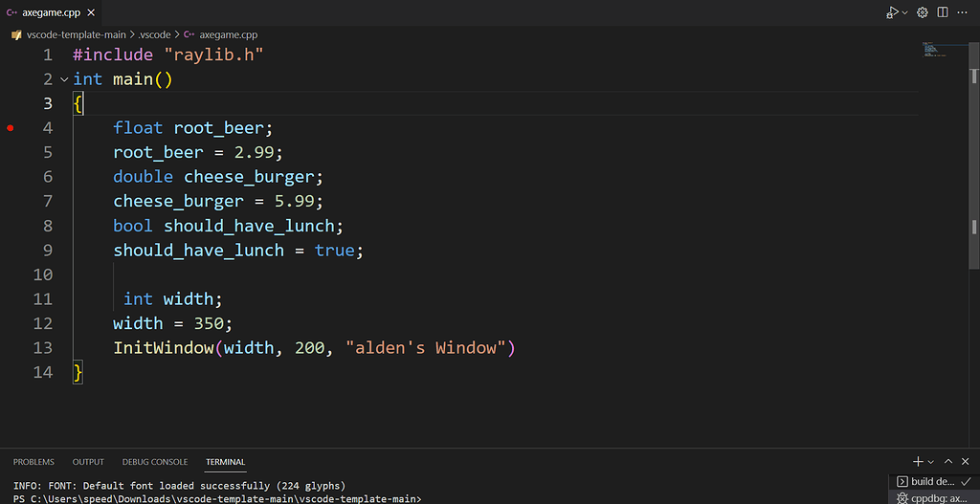Viewport: 980px width, 504px height.
Task: Collapse the main function fold arrow
Action: click(63, 79)
